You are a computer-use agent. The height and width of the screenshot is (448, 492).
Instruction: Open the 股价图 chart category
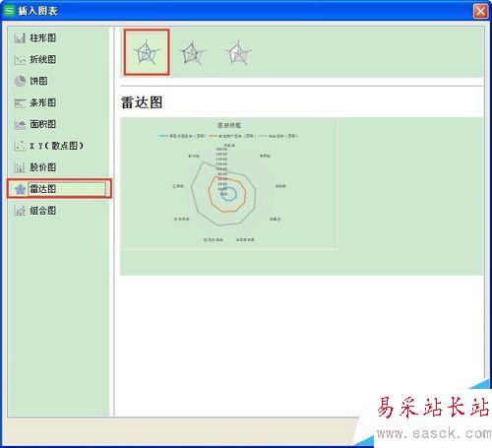click(42, 167)
